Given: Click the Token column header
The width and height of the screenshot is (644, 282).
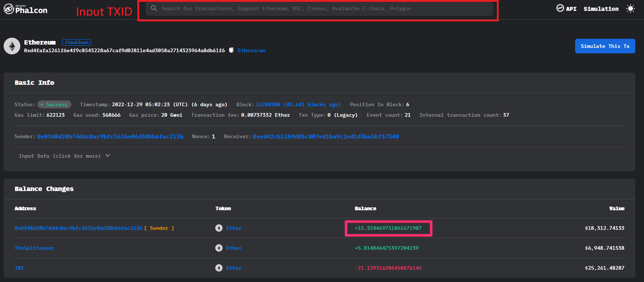Looking at the screenshot, I should tap(223, 208).
